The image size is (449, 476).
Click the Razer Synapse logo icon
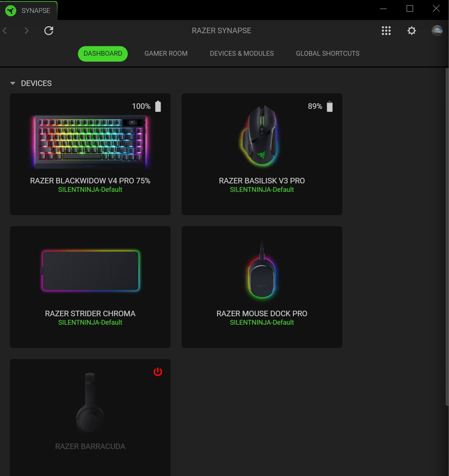coord(11,11)
